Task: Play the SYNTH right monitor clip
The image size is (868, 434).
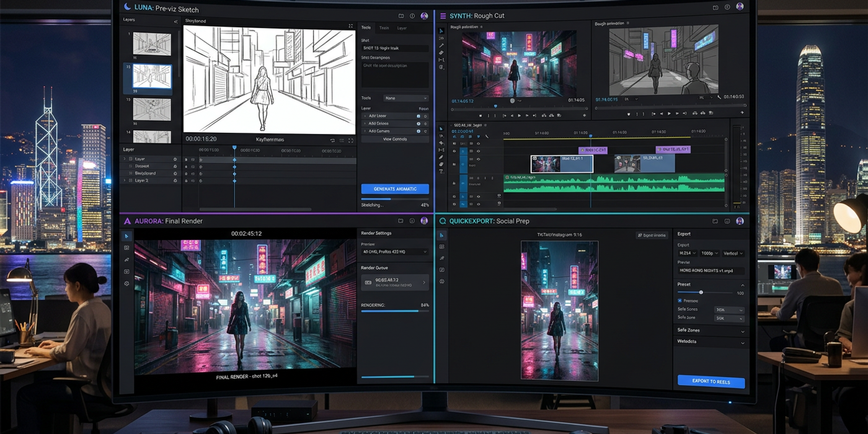Action: coord(669,113)
